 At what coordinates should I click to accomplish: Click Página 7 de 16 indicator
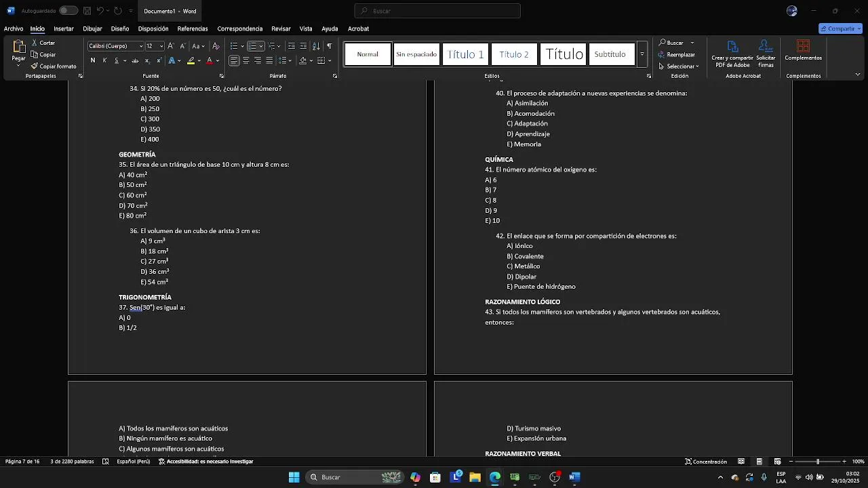[22, 462]
